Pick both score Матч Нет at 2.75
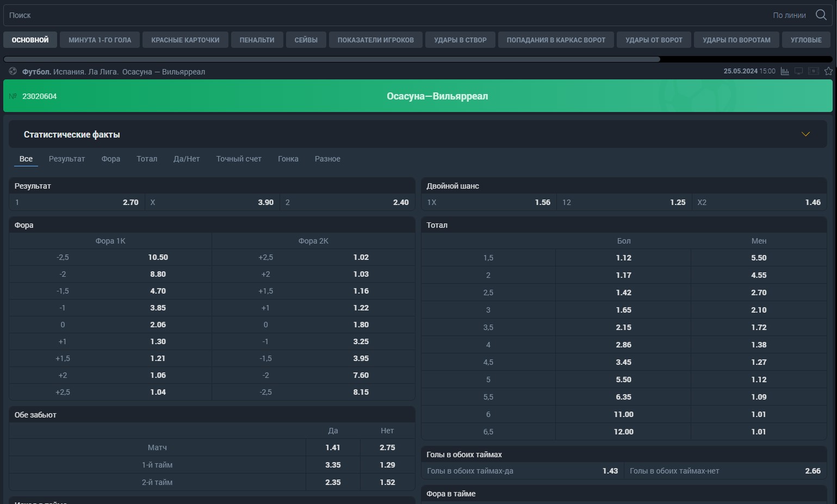 click(x=387, y=447)
